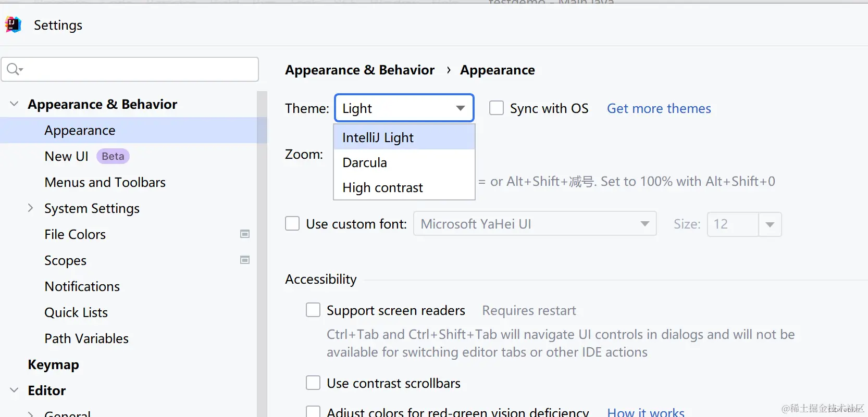This screenshot has height=417, width=868.
Task: Open the Theme dropdown arrow
Action: [x=460, y=108]
